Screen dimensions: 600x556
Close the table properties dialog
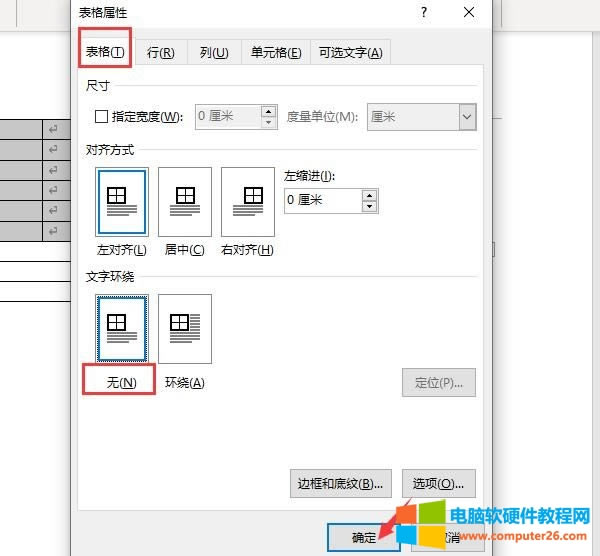pos(469,12)
